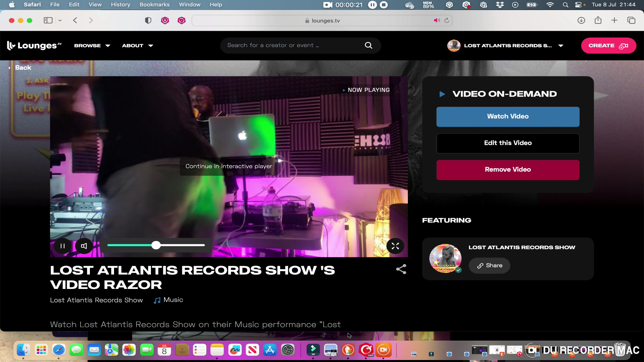The image size is (644, 362).
Task: Click the Share button for Lost Atlantis
Action: coord(489,265)
